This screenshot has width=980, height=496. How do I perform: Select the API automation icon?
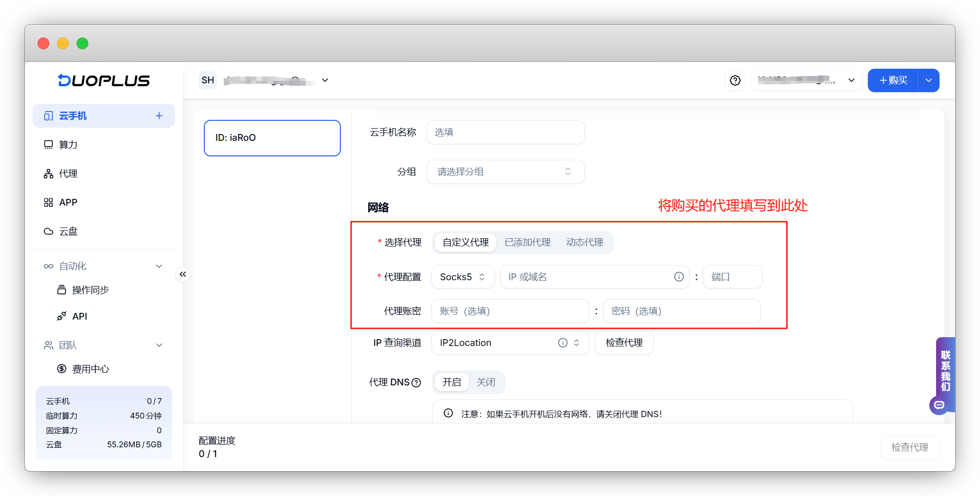(61, 316)
